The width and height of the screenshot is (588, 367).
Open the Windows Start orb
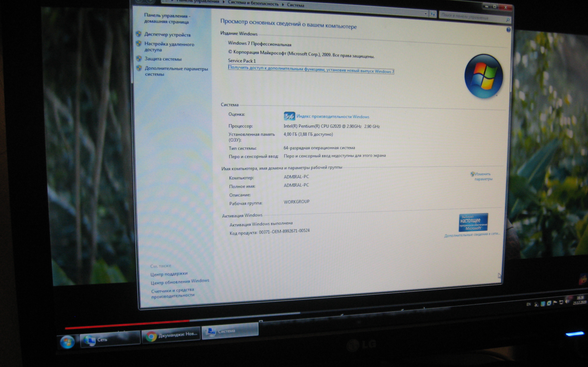(67, 342)
